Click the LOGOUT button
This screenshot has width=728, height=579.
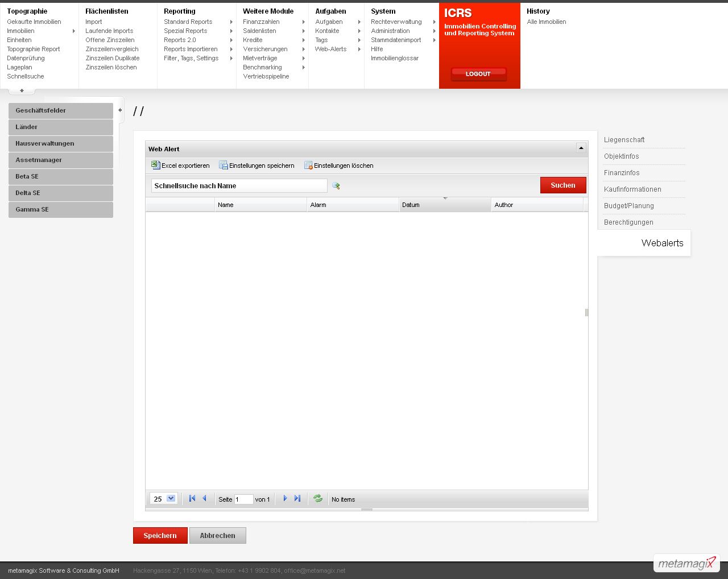tap(478, 73)
